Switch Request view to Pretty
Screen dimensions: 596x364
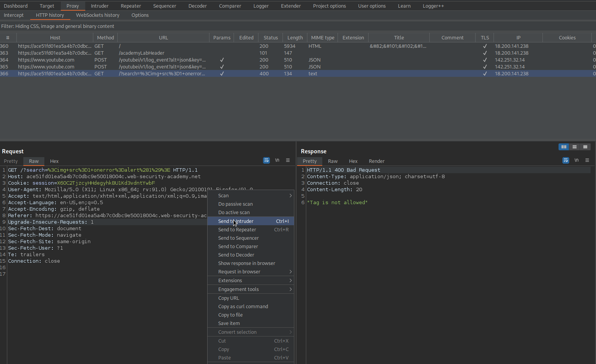11,161
